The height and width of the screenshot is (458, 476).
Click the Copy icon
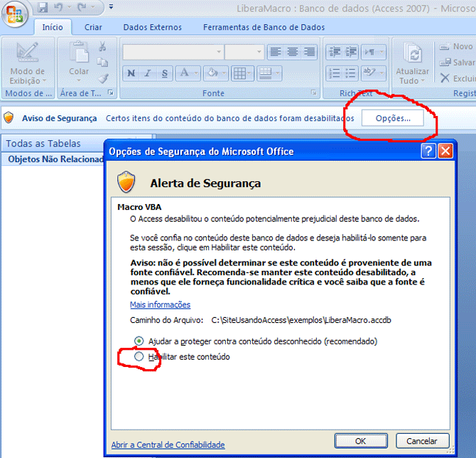(102, 63)
